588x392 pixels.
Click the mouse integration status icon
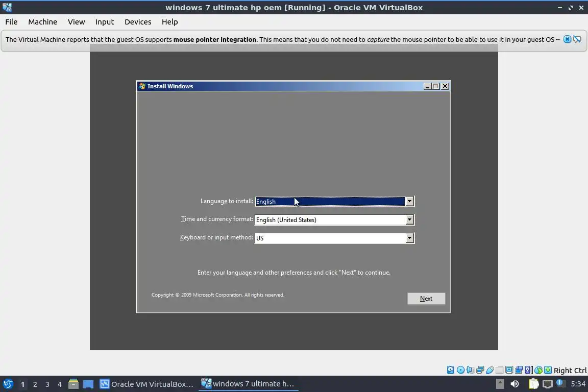point(538,370)
